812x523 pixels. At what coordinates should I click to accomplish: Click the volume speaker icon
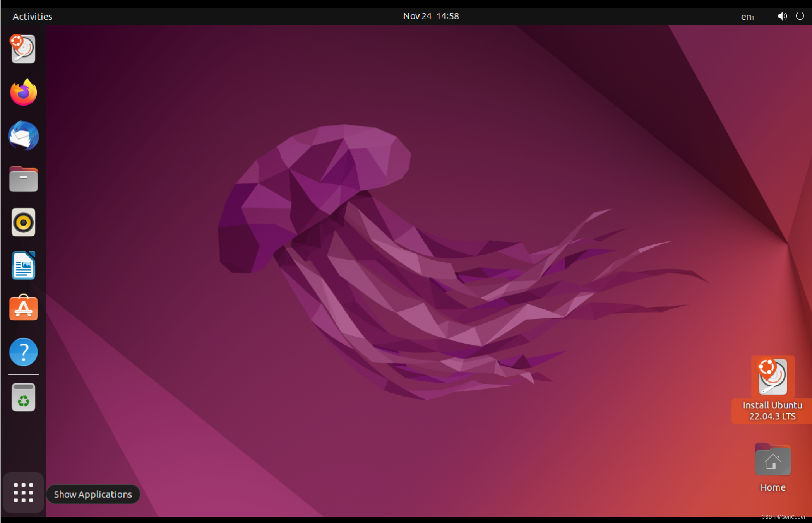(x=782, y=16)
